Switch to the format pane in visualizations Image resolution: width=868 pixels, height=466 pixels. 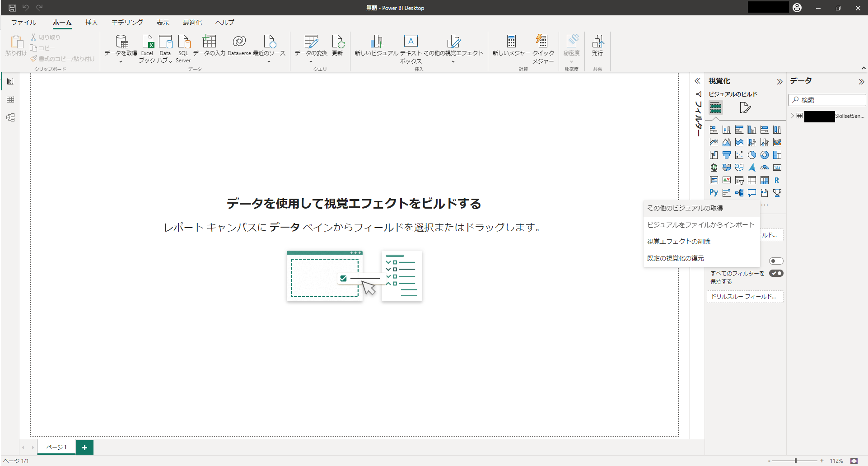pyautogui.click(x=745, y=107)
